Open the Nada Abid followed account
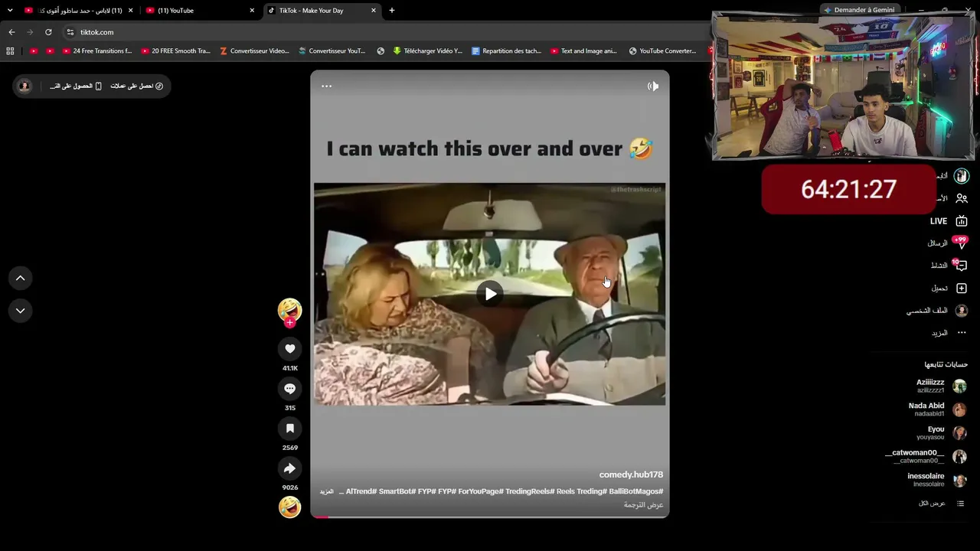The image size is (980, 551). click(x=937, y=409)
